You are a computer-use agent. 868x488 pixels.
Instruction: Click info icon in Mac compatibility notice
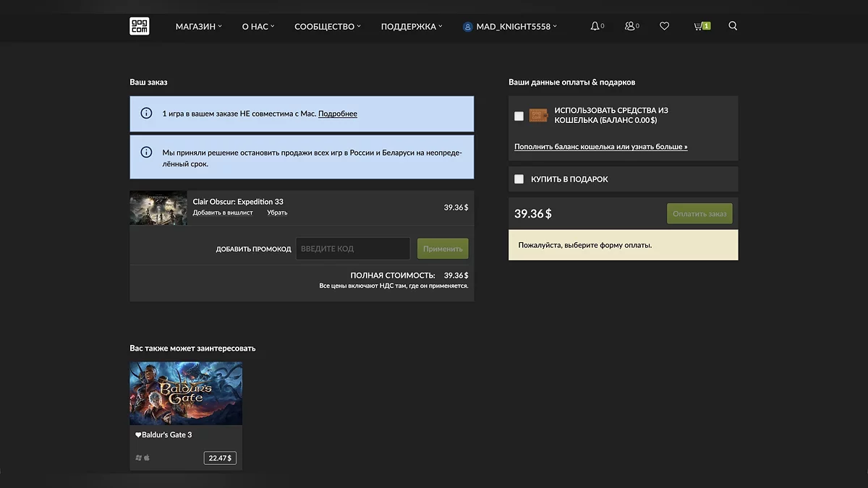(146, 114)
